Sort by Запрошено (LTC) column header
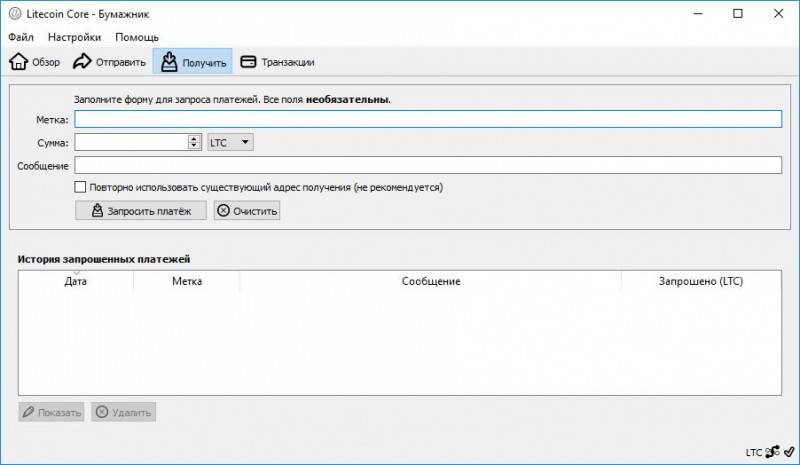The width and height of the screenshot is (800, 465). point(701,281)
